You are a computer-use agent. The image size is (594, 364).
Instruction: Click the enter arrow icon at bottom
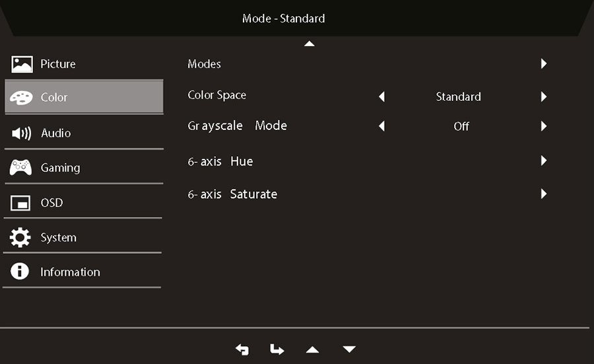point(277,349)
